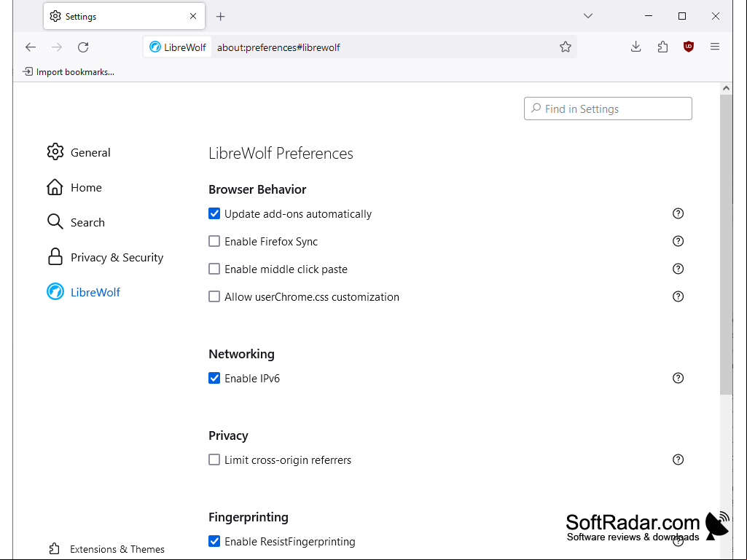The height and width of the screenshot is (560, 747).
Task: Focus the Find in Settings search box
Action: coord(608,109)
